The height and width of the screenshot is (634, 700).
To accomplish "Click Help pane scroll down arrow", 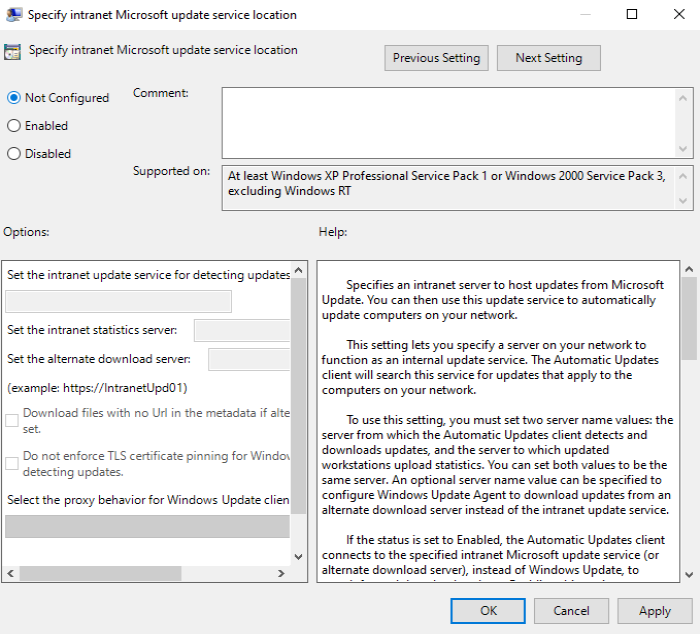I will coord(689,575).
